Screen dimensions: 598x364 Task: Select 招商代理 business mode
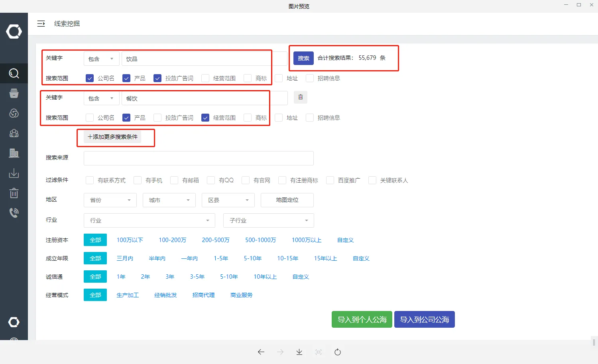203,295
